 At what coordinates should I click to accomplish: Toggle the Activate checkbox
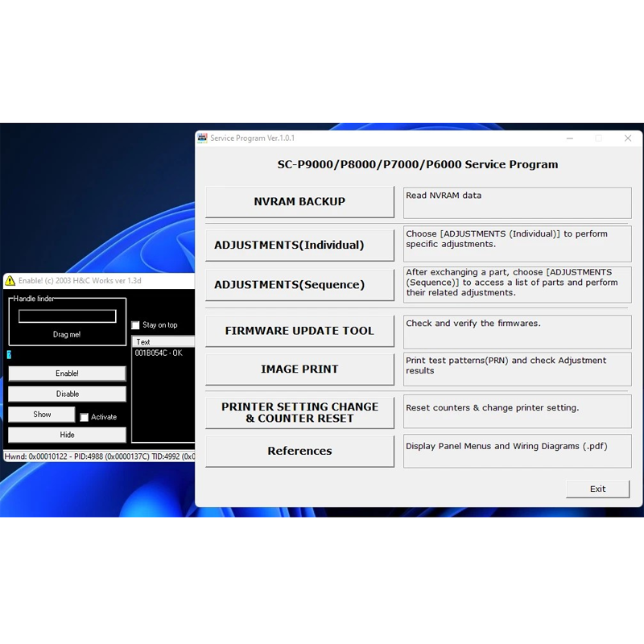pos(85,417)
